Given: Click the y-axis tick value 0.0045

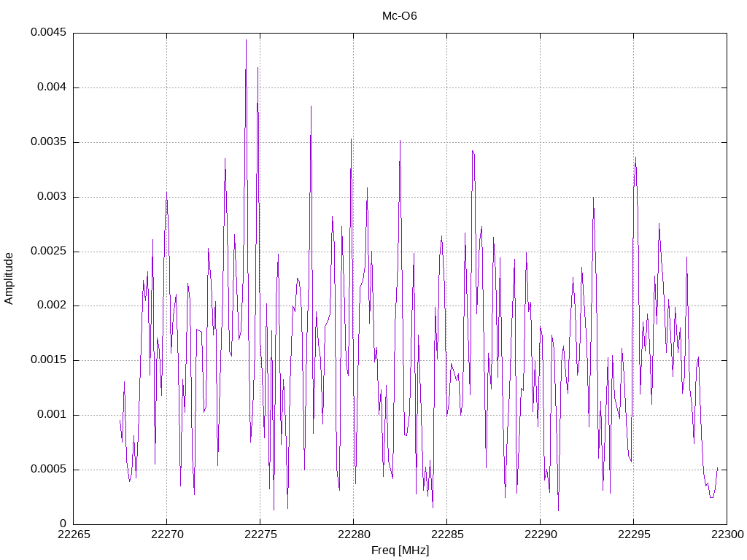Looking at the screenshot, I should click(x=49, y=32).
